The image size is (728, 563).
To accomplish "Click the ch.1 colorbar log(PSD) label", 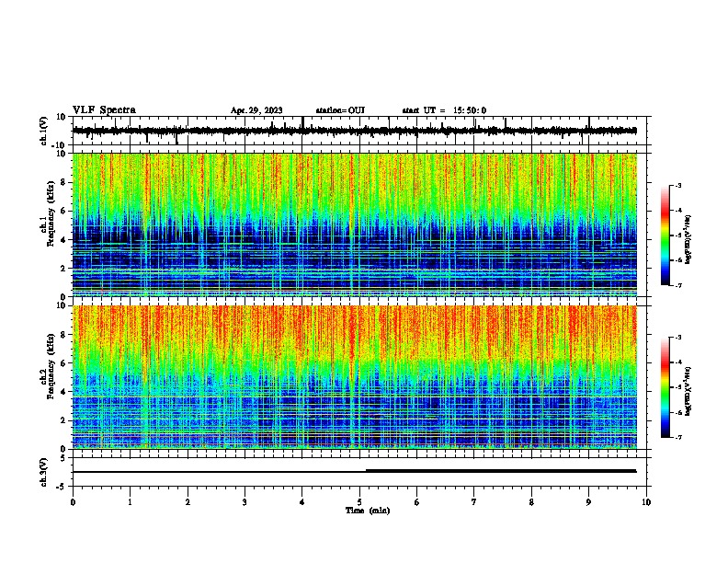I will point(688,239).
